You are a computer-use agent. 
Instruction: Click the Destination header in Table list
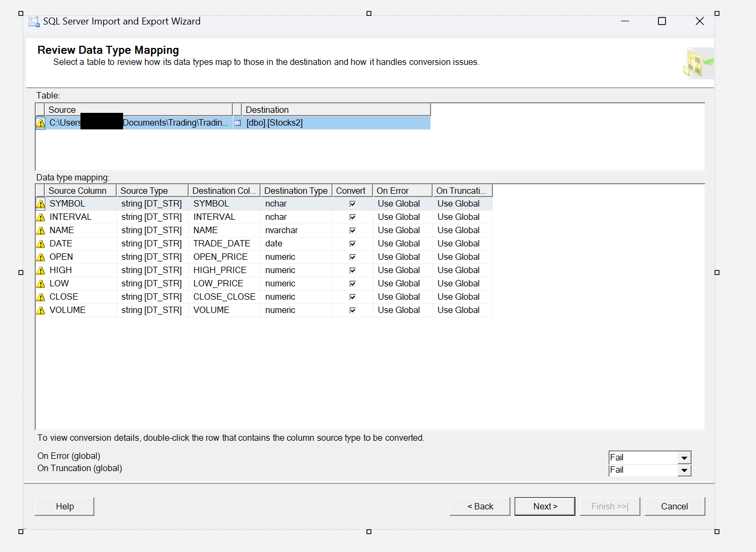coord(336,110)
